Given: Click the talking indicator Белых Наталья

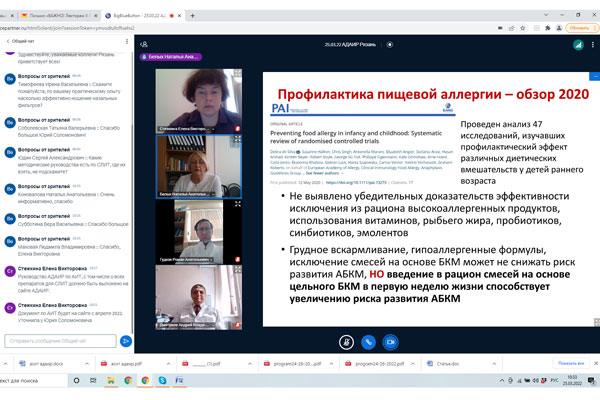Looking at the screenshot, I should 171,57.
